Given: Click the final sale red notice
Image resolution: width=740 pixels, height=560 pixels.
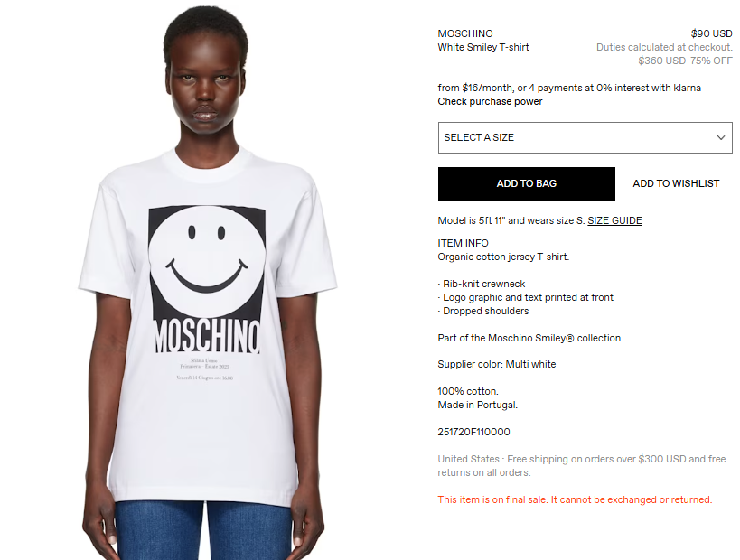Looking at the screenshot, I should pos(575,499).
